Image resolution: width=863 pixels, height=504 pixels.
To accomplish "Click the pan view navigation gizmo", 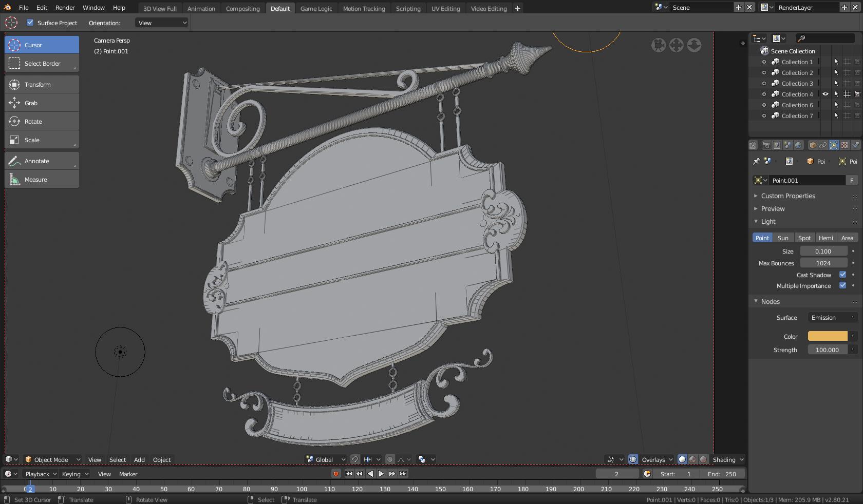I will 676,45.
